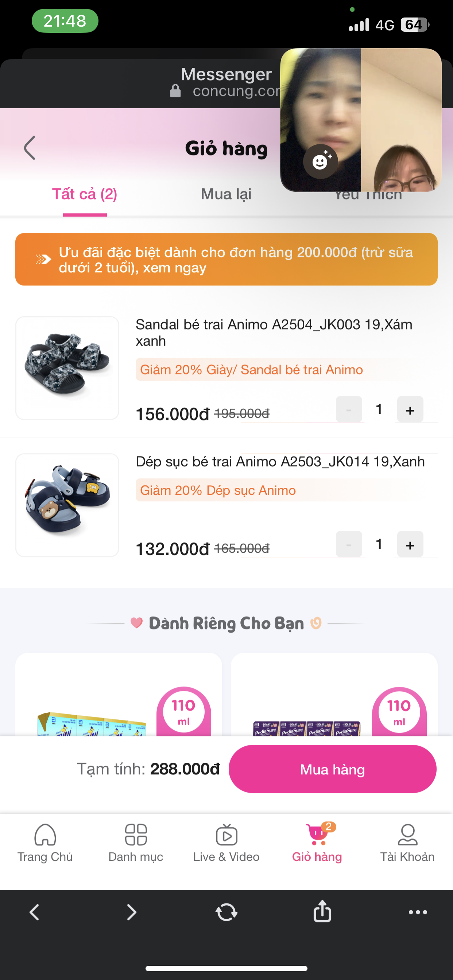The image size is (453, 980).
Task: Open the browser more options dots
Action: (x=418, y=912)
